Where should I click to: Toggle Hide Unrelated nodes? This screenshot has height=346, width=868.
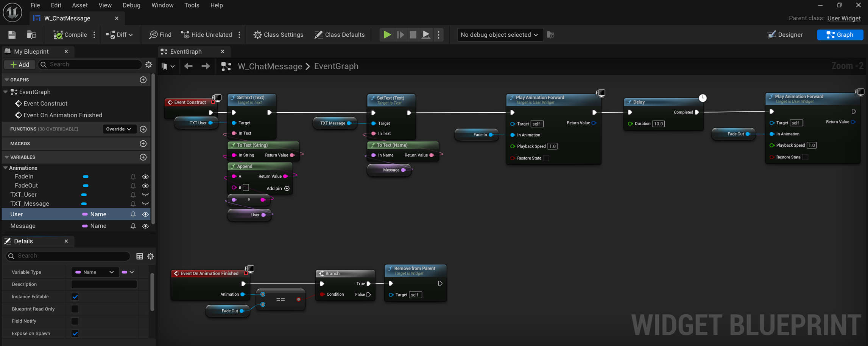(x=206, y=34)
